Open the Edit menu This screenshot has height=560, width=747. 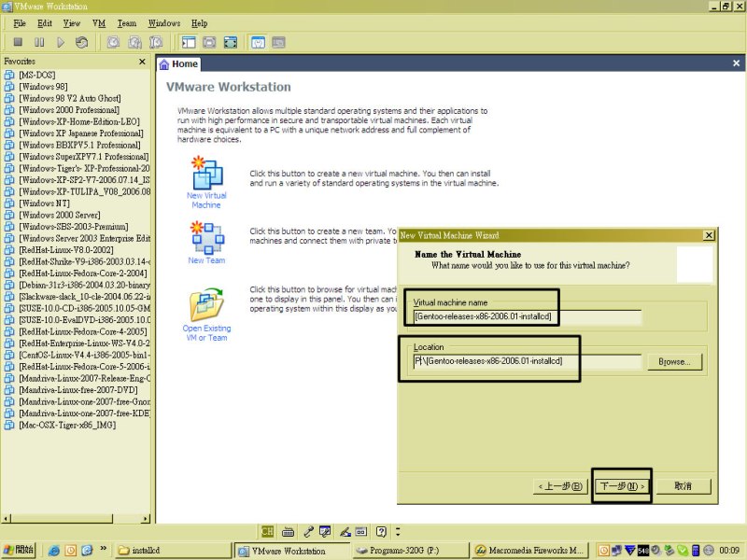[x=45, y=23]
